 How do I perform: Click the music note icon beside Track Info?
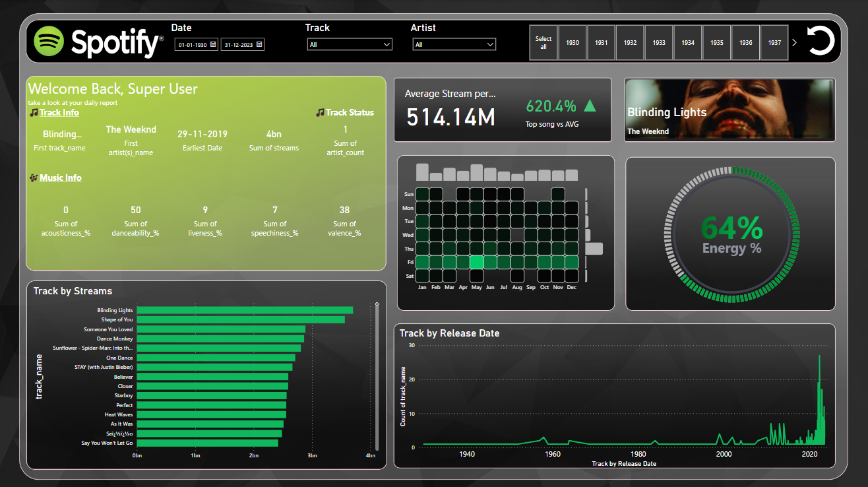[x=34, y=113]
